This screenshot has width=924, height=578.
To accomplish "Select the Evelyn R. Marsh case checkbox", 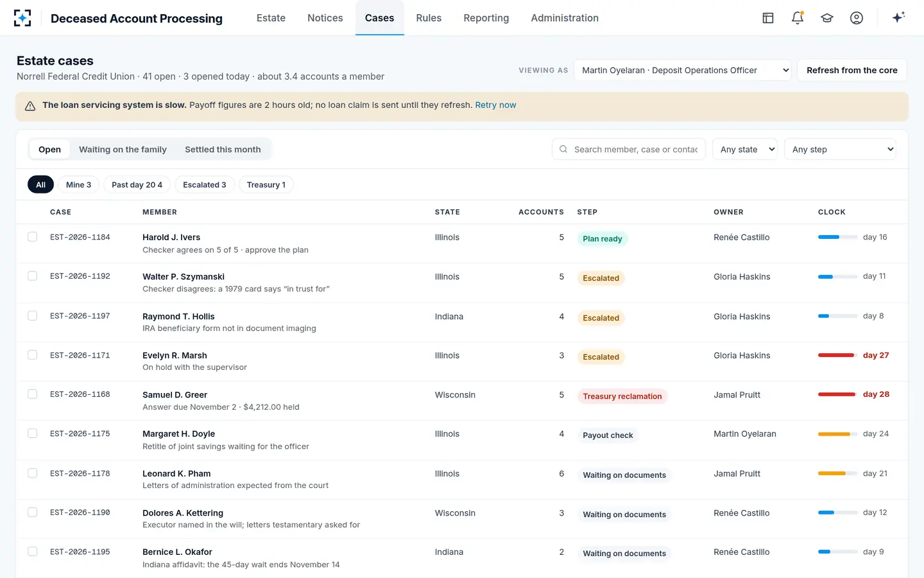I will 33,355.
